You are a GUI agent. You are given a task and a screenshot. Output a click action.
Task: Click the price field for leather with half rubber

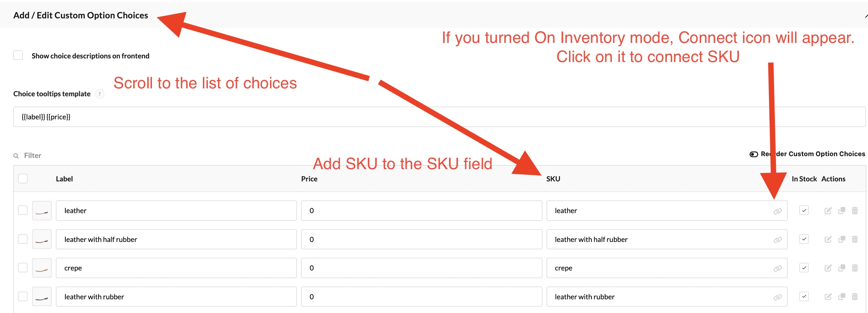tap(421, 239)
